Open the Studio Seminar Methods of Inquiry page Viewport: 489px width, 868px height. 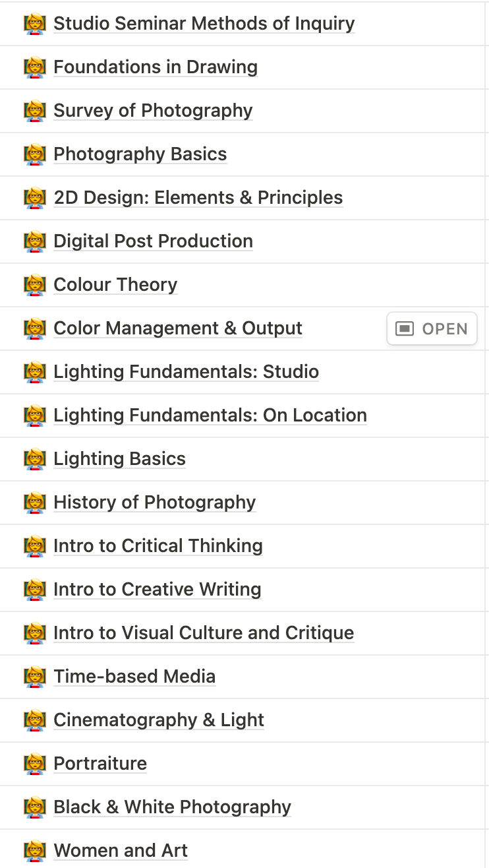point(204,24)
